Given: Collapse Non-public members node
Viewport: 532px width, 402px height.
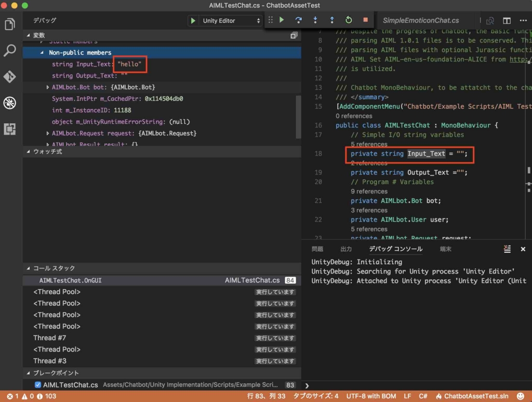Looking at the screenshot, I should pyautogui.click(x=42, y=53).
